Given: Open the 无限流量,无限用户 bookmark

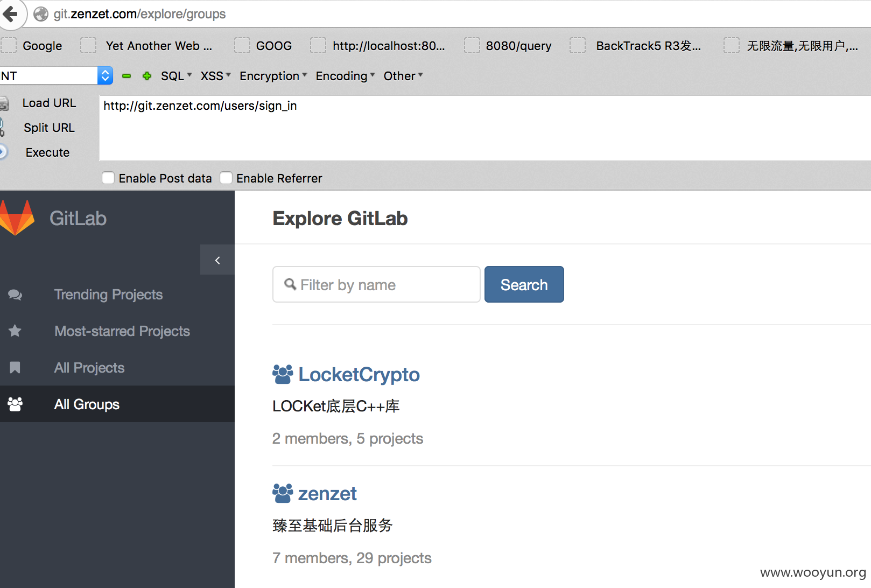Looking at the screenshot, I should tap(802, 46).
